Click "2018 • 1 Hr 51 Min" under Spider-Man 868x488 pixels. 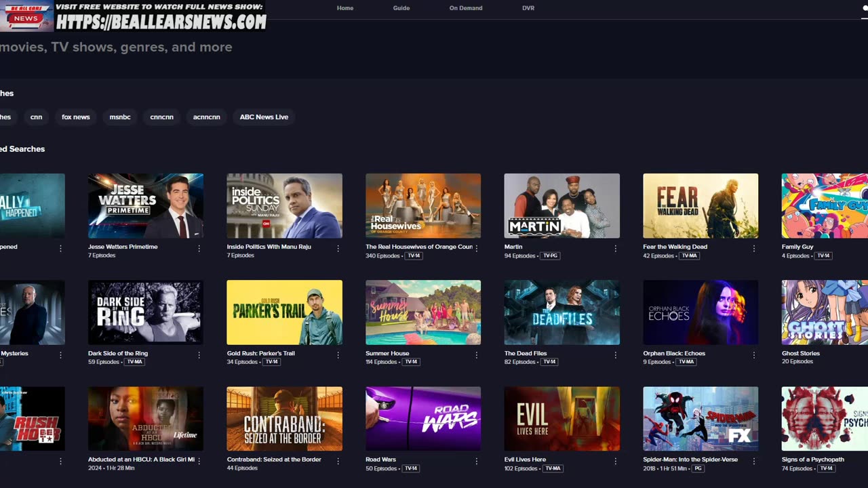[665, 468]
